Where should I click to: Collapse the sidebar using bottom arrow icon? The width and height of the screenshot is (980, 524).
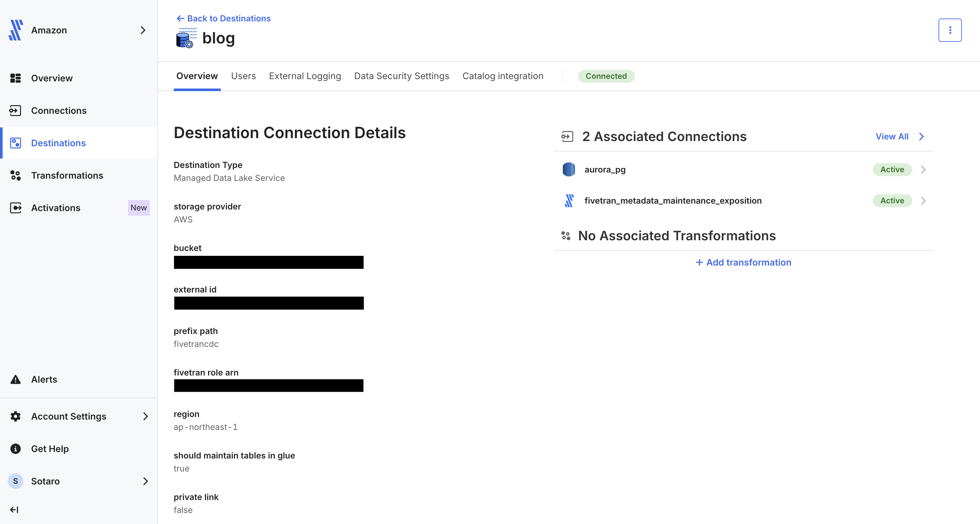pos(15,509)
